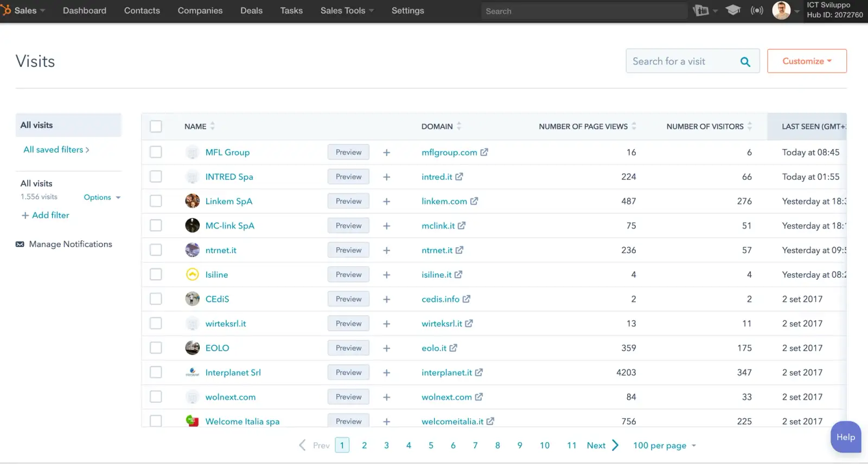Check the INTRED Spa row checkbox
The height and width of the screenshot is (464, 868).
[x=156, y=177]
